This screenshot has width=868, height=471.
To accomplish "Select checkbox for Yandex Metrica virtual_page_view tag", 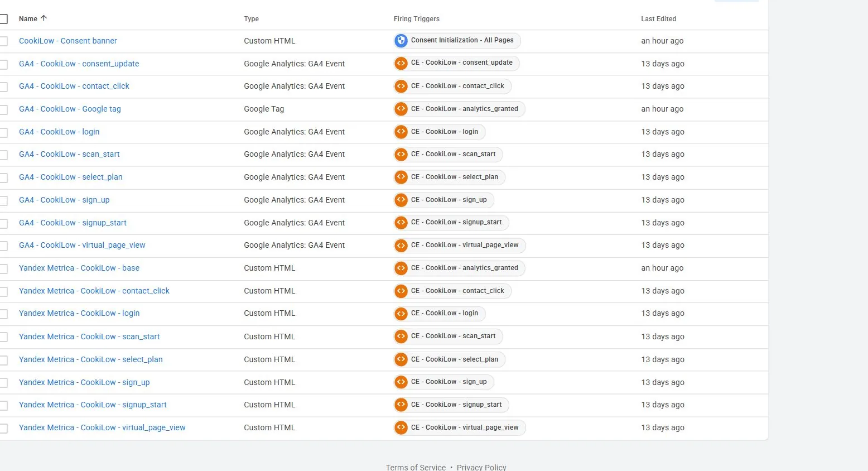I will coord(3,428).
